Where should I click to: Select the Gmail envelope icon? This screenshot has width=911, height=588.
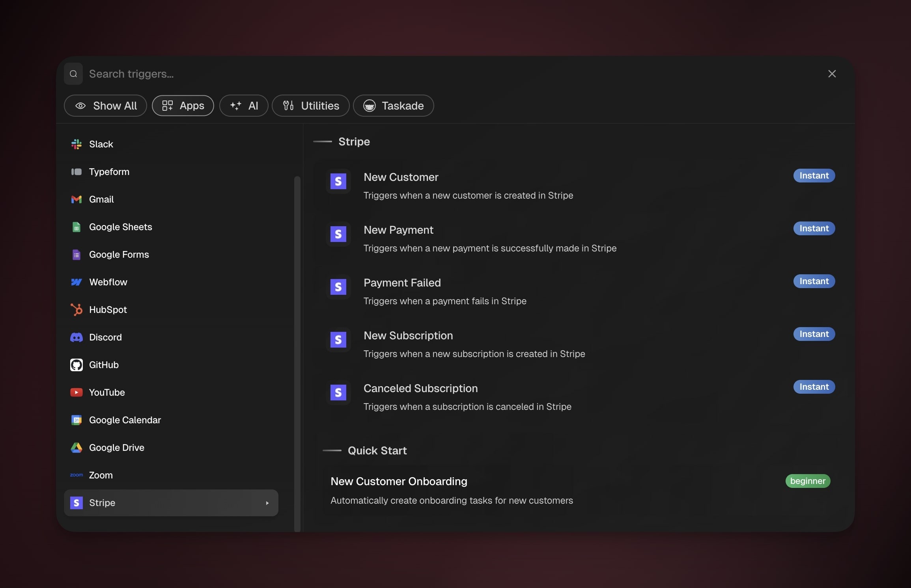coord(76,199)
